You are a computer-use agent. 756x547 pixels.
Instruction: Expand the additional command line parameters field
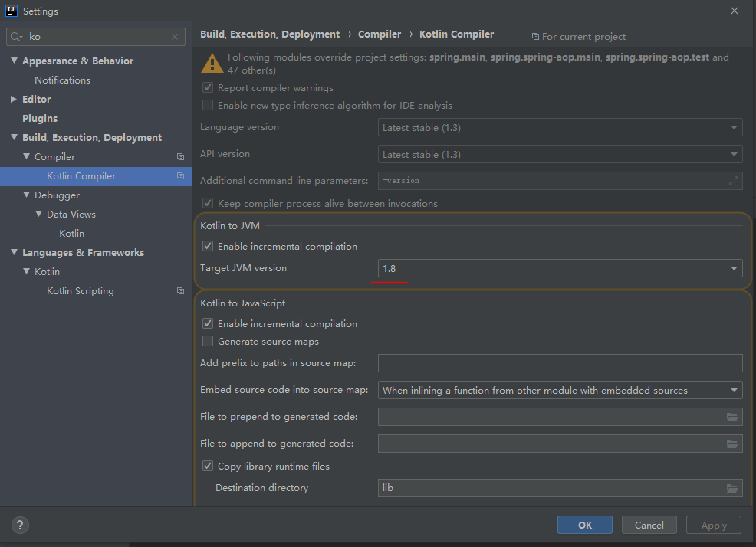coord(733,181)
